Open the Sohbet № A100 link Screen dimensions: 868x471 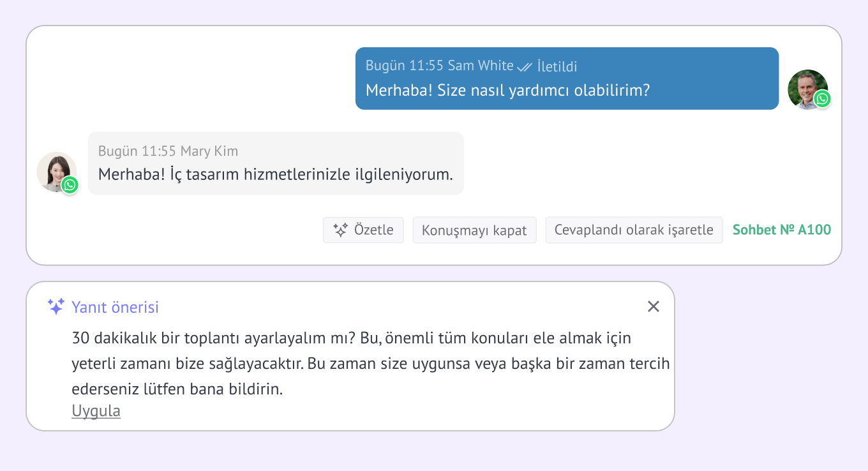[782, 230]
